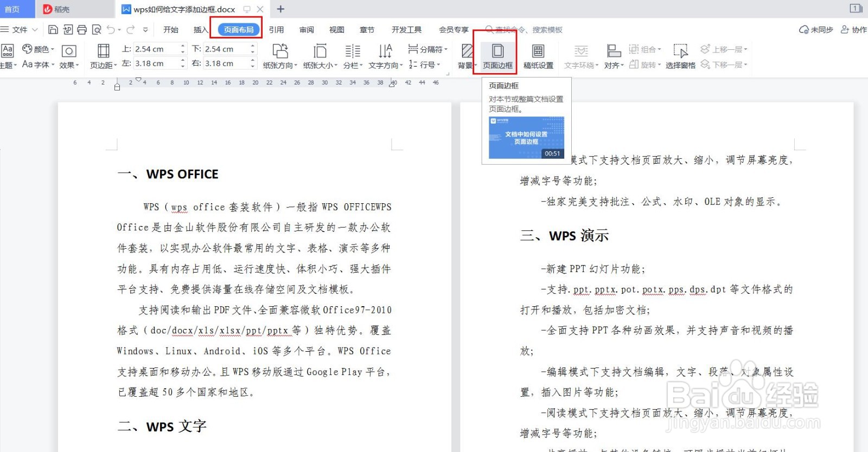This screenshot has width=868, height=452.
Task: Switch to the 审阅 ribbon tab
Action: pyautogui.click(x=307, y=30)
